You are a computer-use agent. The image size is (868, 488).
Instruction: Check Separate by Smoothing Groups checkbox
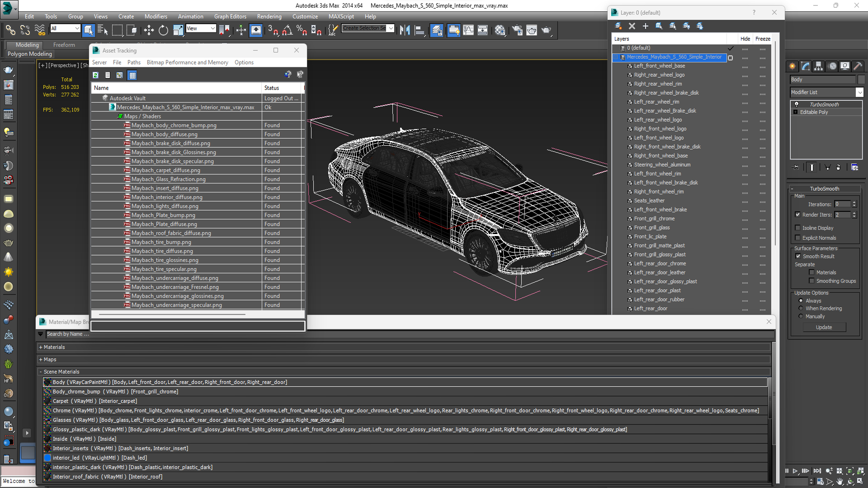click(x=812, y=281)
